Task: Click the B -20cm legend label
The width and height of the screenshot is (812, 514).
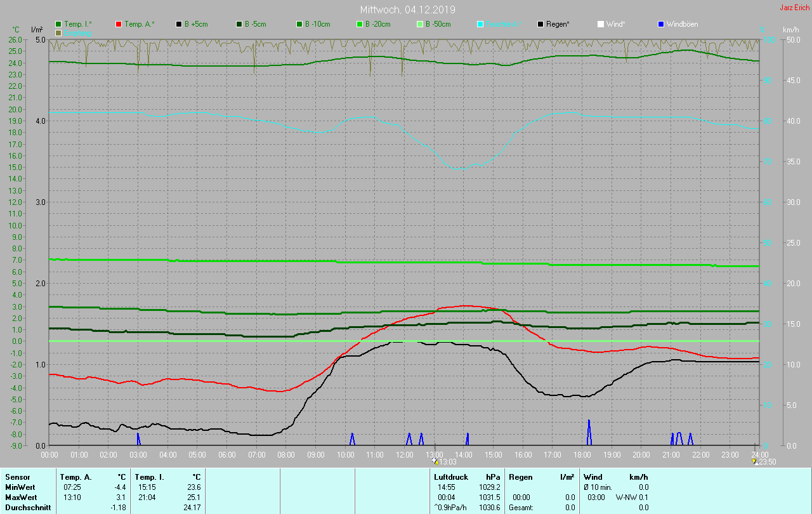Action: pos(378,24)
